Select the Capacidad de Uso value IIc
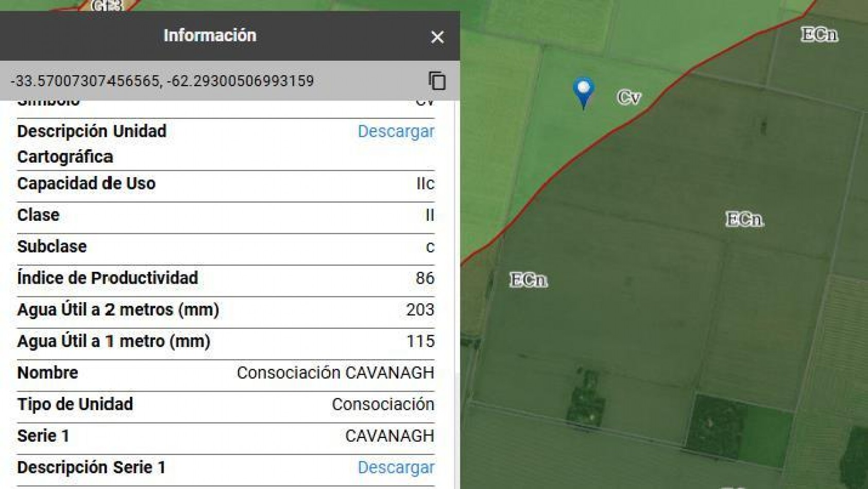This screenshot has height=489, width=868. pos(426,184)
